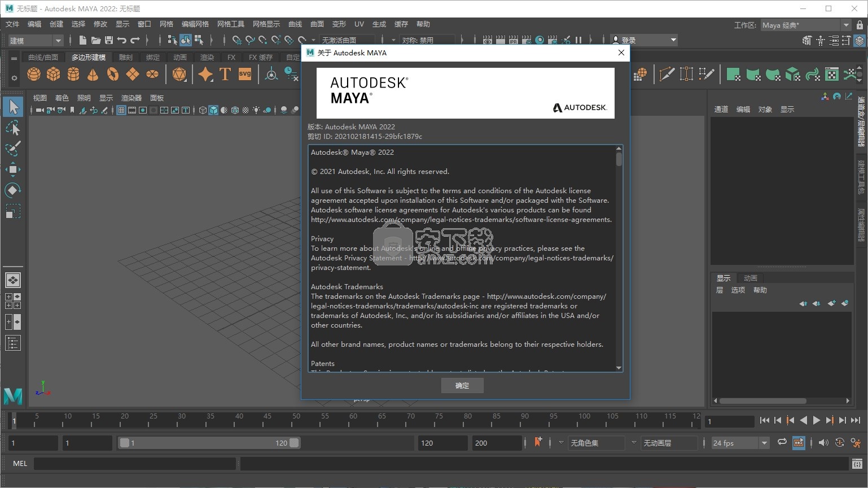The image size is (868, 488).
Task: Select the Scale tool in toolbox
Action: pyautogui.click(x=13, y=211)
